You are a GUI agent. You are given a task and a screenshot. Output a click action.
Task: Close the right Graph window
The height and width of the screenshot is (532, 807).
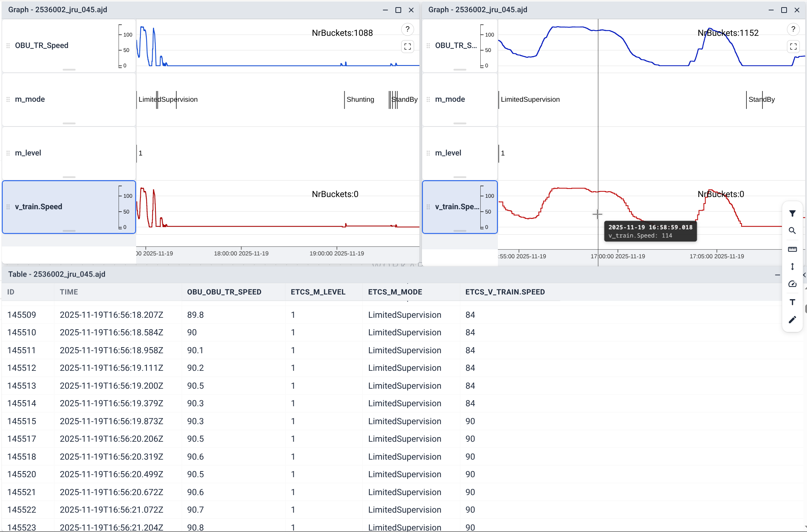coord(797,10)
